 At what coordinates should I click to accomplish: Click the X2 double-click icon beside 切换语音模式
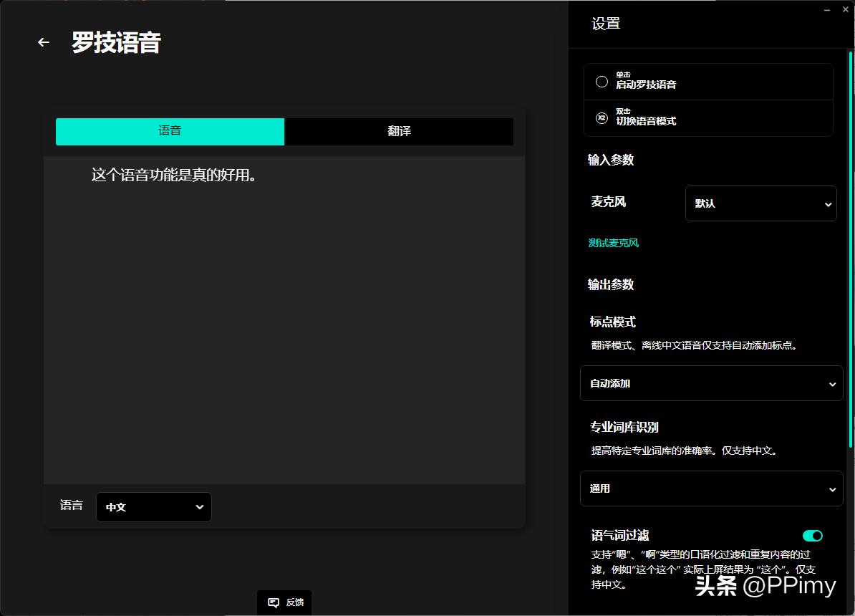point(602,117)
